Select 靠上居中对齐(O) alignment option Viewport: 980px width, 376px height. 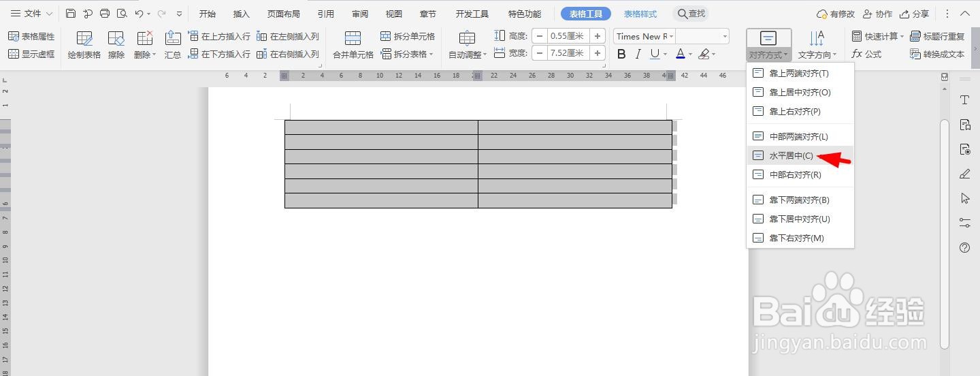pyautogui.click(x=800, y=92)
